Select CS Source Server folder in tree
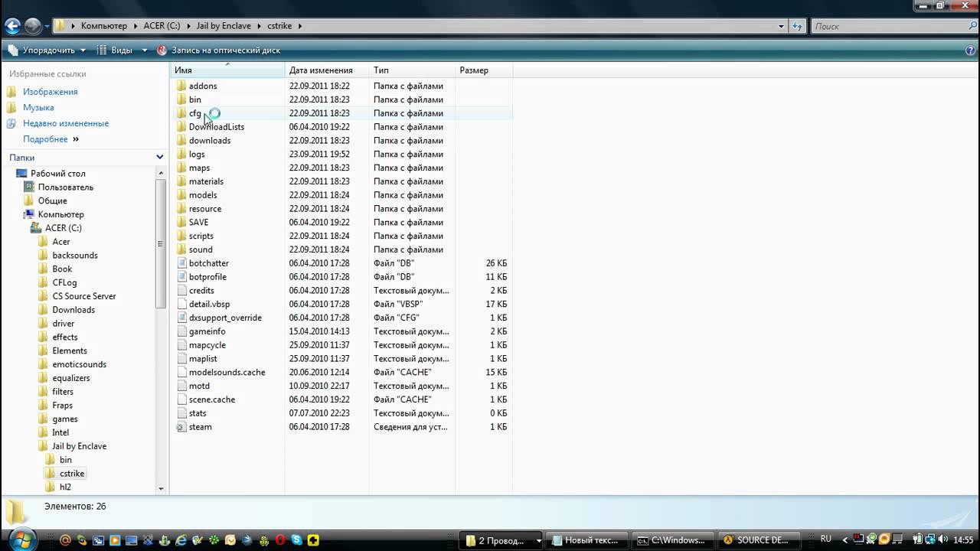980x551 pixels. (84, 296)
